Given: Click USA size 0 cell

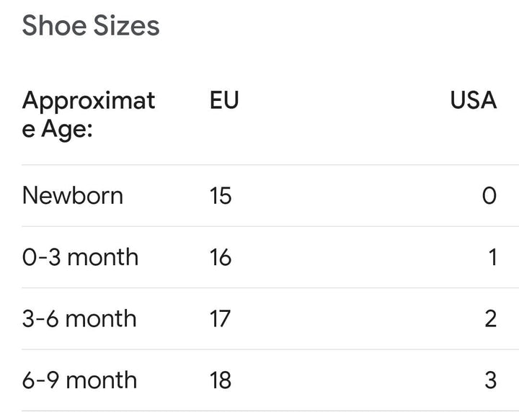Looking at the screenshot, I should click(x=489, y=195).
